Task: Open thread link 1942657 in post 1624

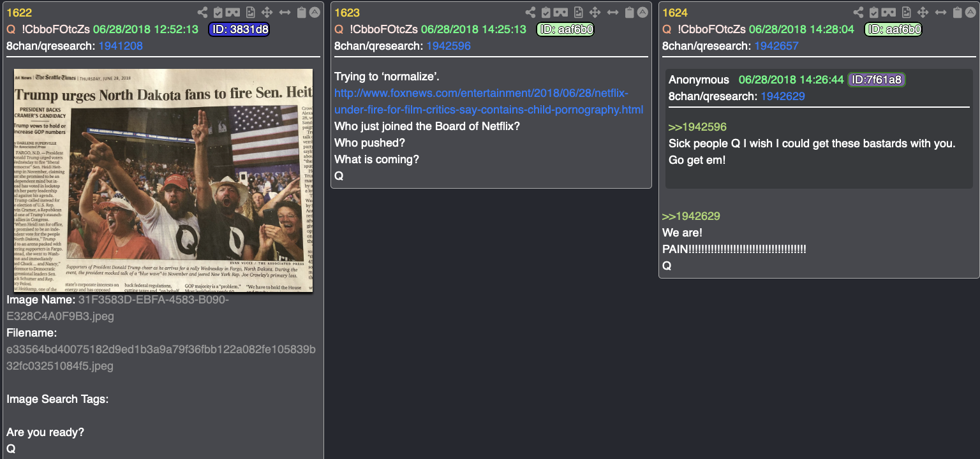Action: click(x=776, y=46)
